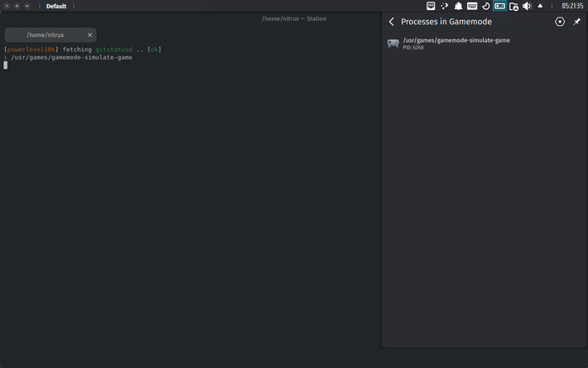Open the keyboard layout tray icon
Viewport: 588px width, 368px height.
pos(472,6)
